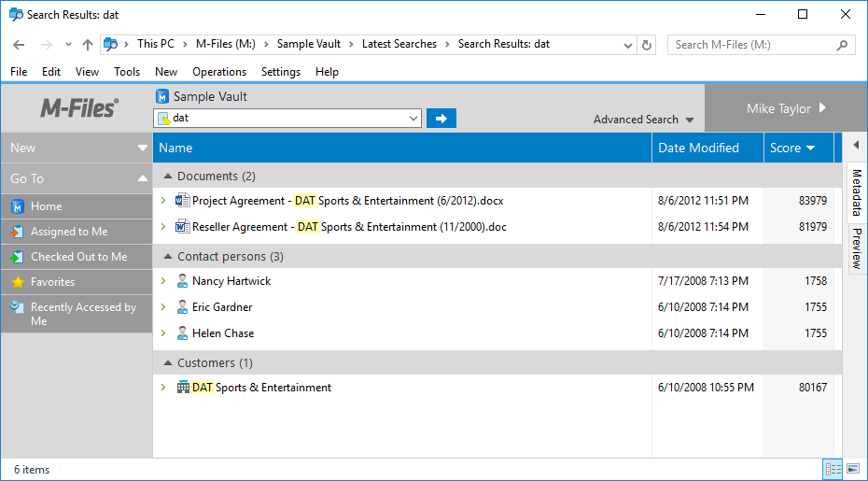The image size is (868, 481).
Task: Click the Sample Vault icon in header
Action: pos(162,96)
